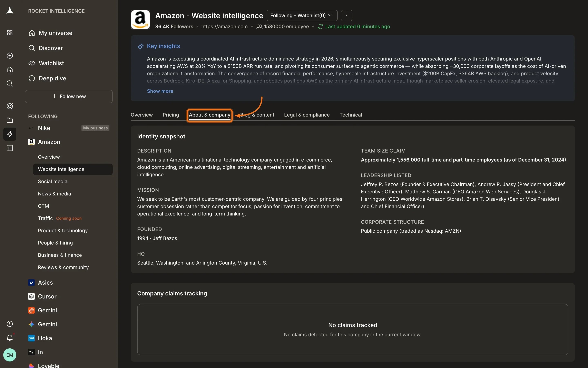The height and width of the screenshot is (368, 588).
Task: Click the orange Gemini logo icon
Action: (x=31, y=310)
